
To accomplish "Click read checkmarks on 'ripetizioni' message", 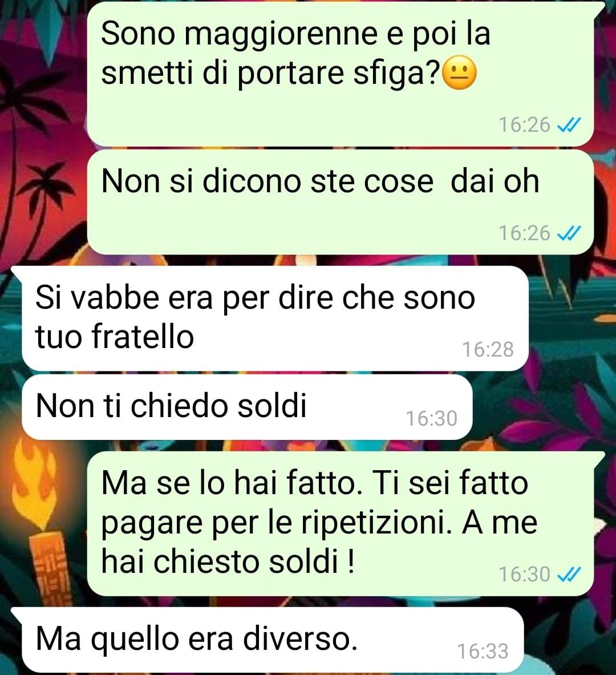I will click(x=569, y=574).
